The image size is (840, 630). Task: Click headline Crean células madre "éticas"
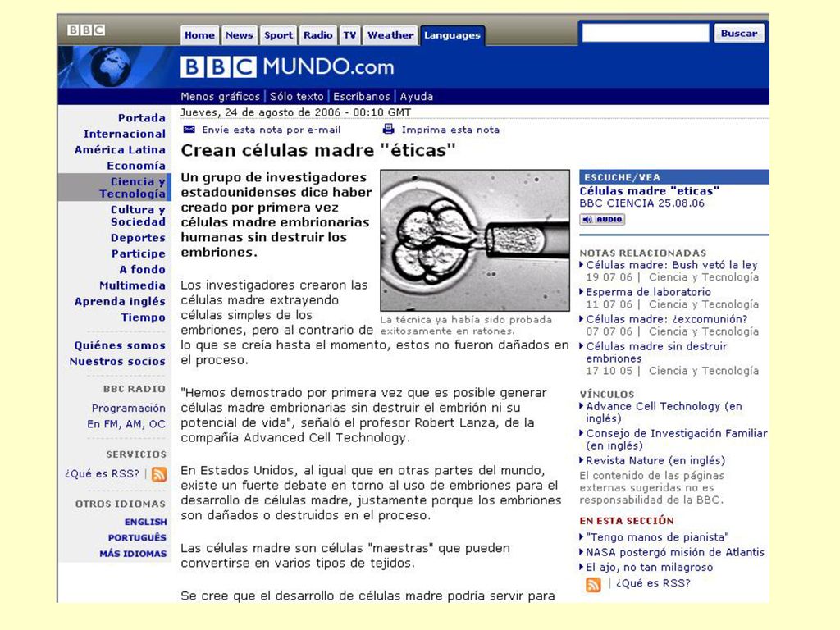click(x=317, y=150)
